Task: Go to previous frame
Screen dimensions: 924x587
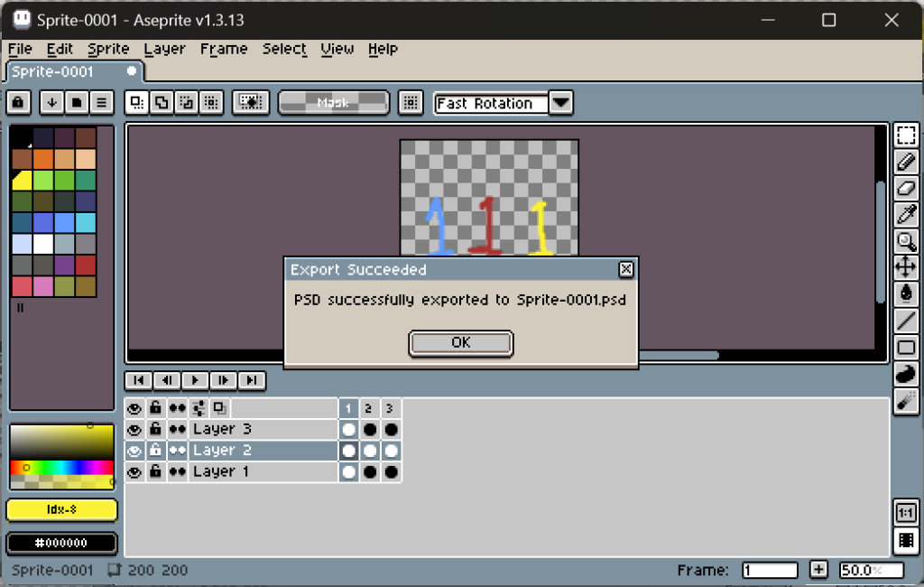Action: (x=167, y=380)
